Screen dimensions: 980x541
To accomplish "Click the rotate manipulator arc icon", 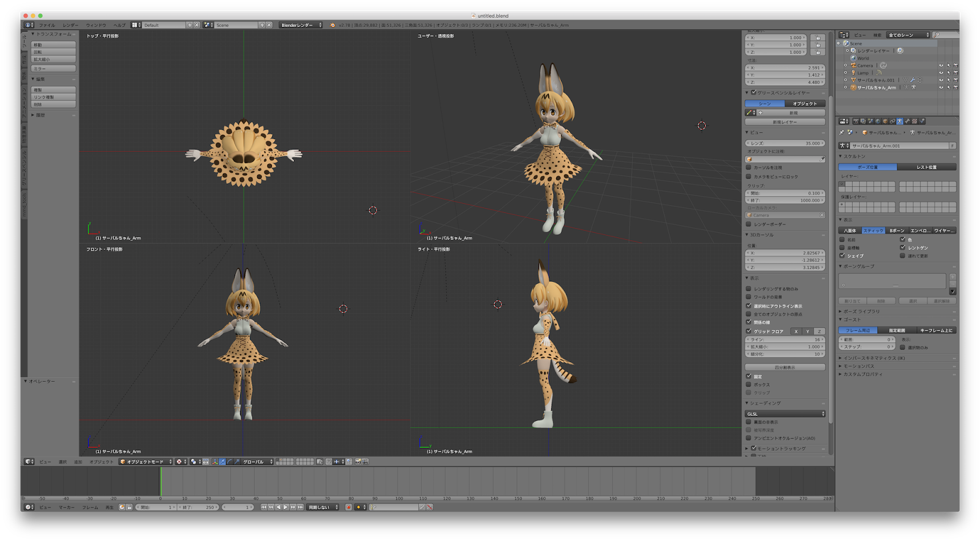I will [x=230, y=462].
